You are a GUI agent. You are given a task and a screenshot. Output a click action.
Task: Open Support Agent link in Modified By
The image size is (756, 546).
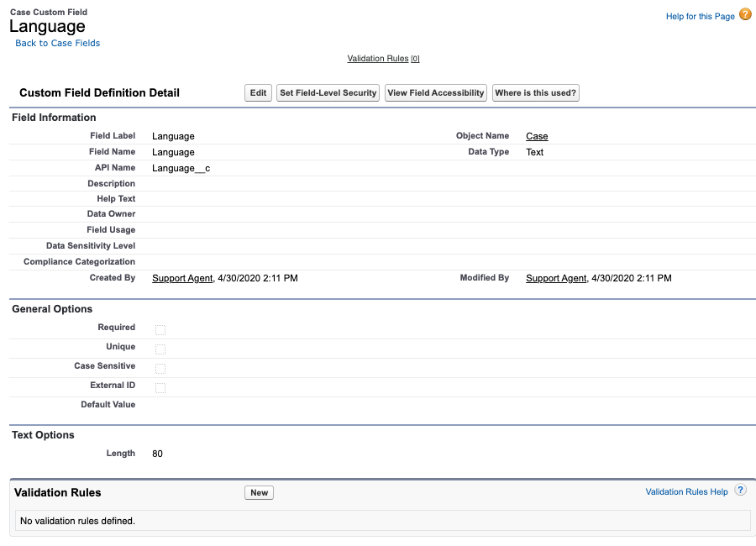pyautogui.click(x=556, y=278)
